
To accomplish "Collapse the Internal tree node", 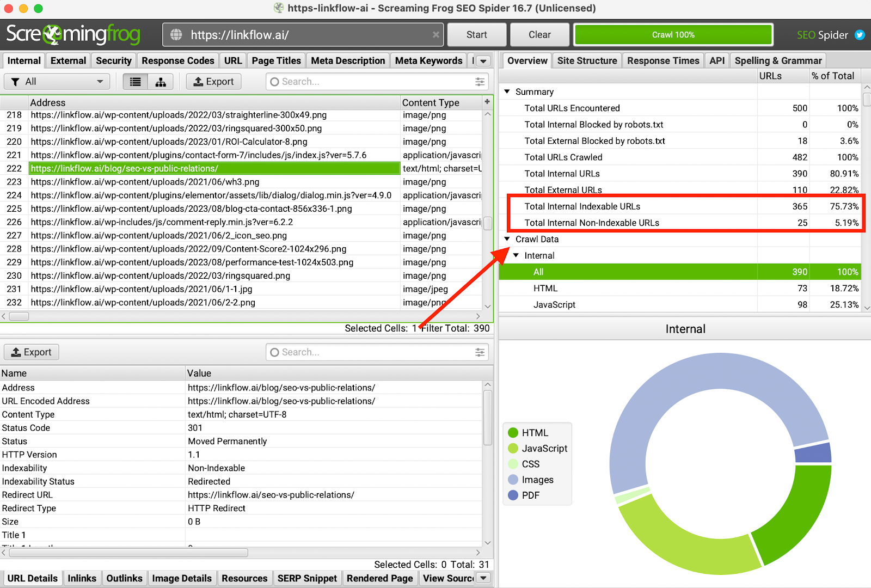I will pyautogui.click(x=516, y=255).
